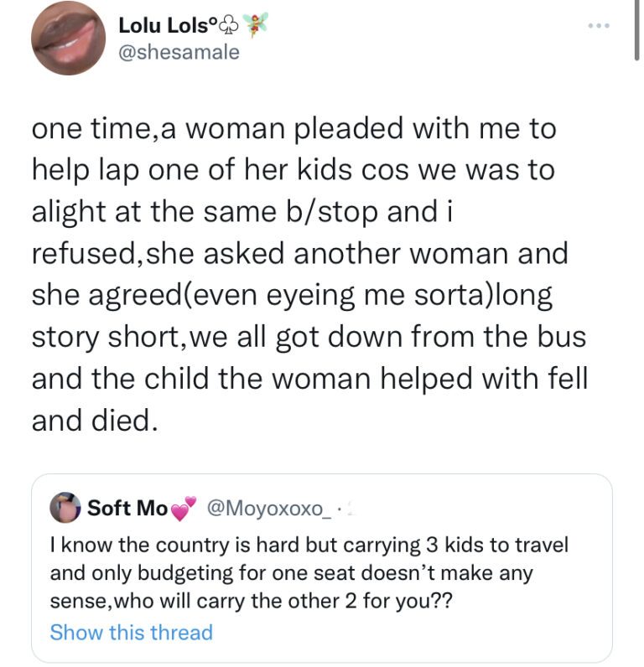Click the sparkling heart emoji by Soft Mo
644x667 pixels.
[182, 509]
